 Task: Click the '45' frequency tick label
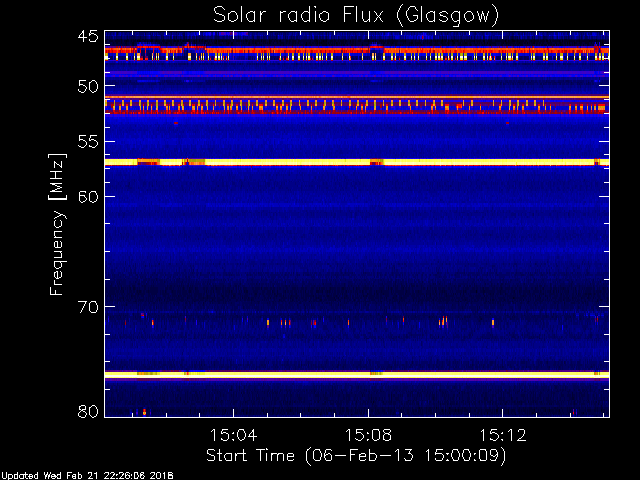pyautogui.click(x=88, y=37)
